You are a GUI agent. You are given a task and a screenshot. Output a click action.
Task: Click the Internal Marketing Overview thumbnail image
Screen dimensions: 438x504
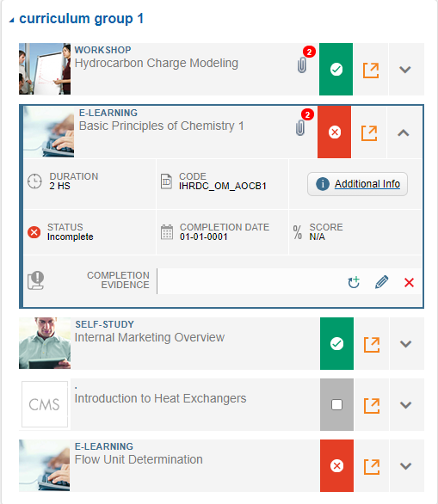click(45, 343)
